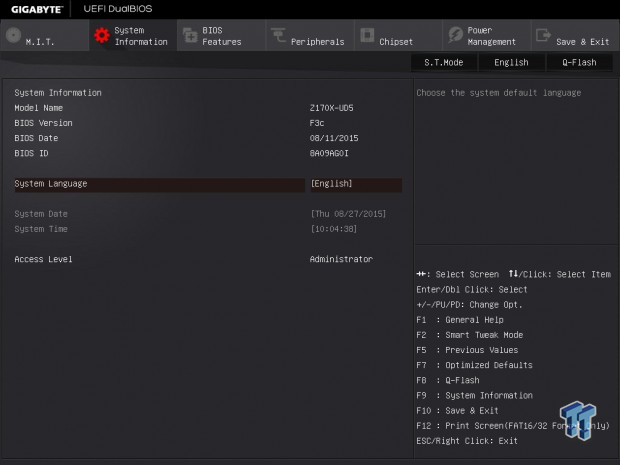Click the 'Select Screen' hint text
Image resolution: width=620 pixels, height=465 pixels.
pos(467,274)
